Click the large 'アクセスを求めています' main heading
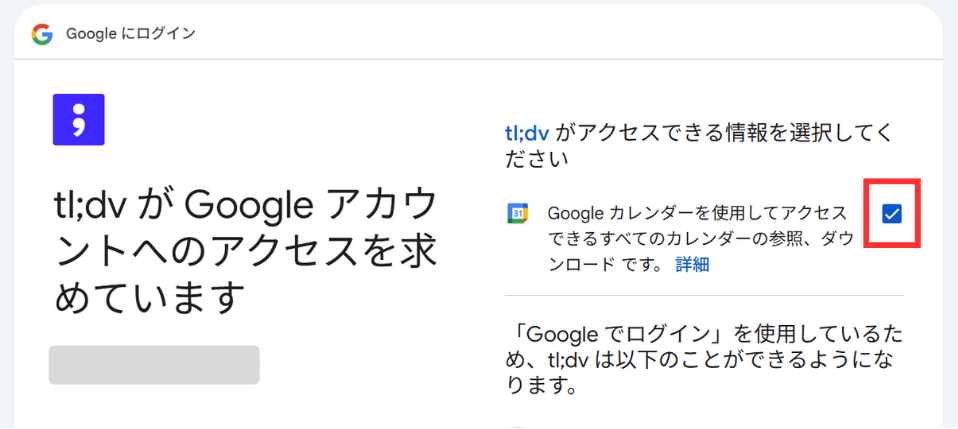 (246, 252)
